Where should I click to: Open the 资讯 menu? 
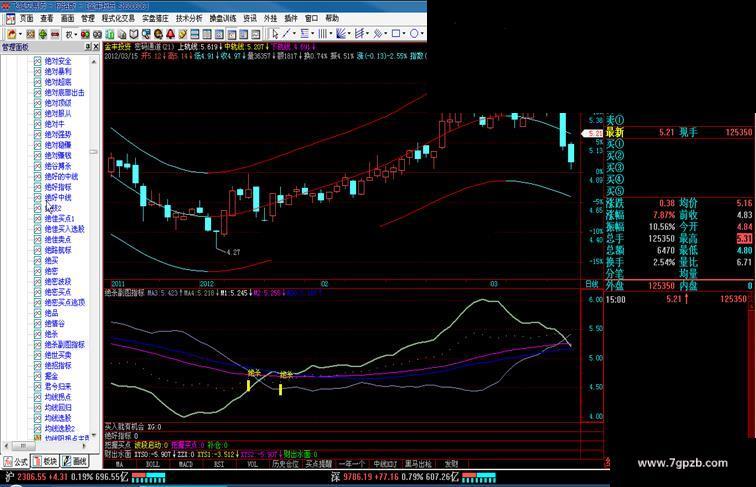coord(250,18)
